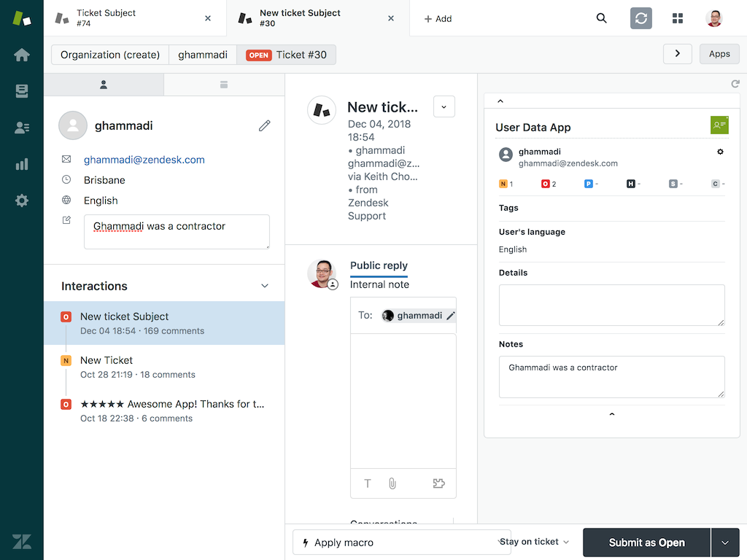Open the ticket title dropdown arrow
The image size is (747, 560).
point(444,106)
